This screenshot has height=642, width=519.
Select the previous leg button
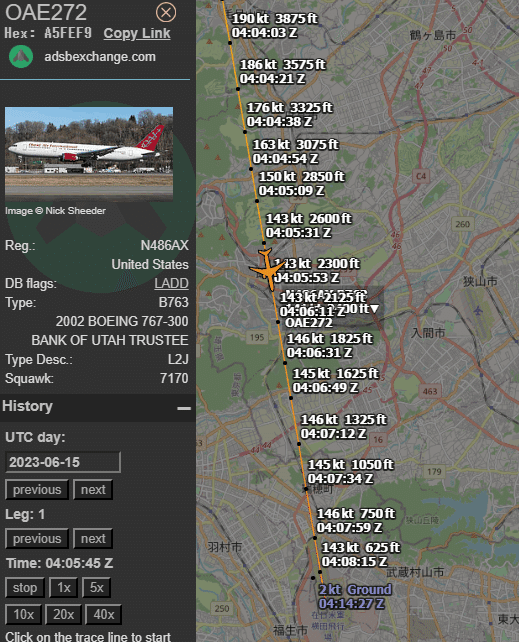pos(37,538)
